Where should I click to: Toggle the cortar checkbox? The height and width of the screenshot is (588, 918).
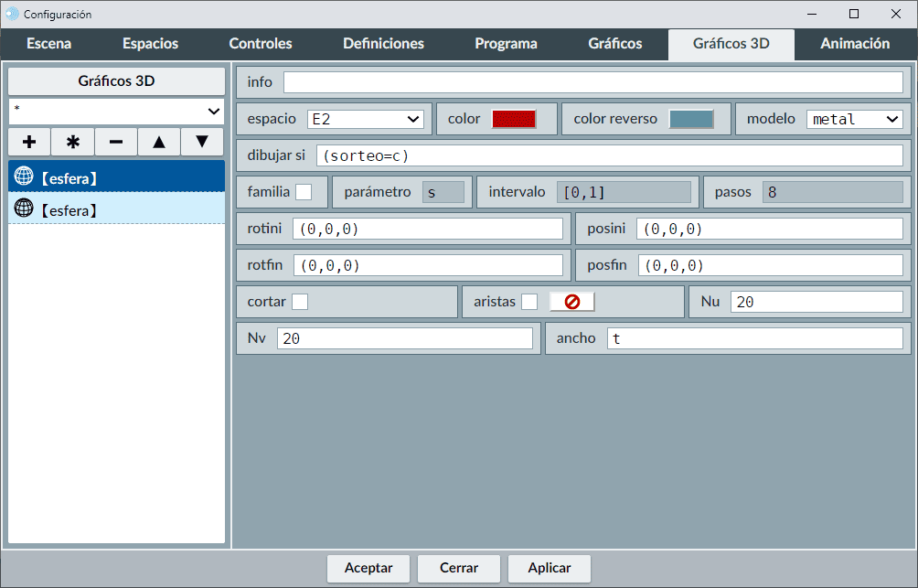click(x=300, y=302)
